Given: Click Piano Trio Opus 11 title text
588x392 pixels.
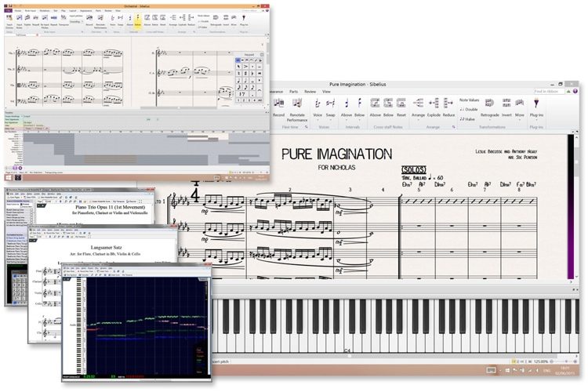Looking at the screenshot, I should 111,207.
